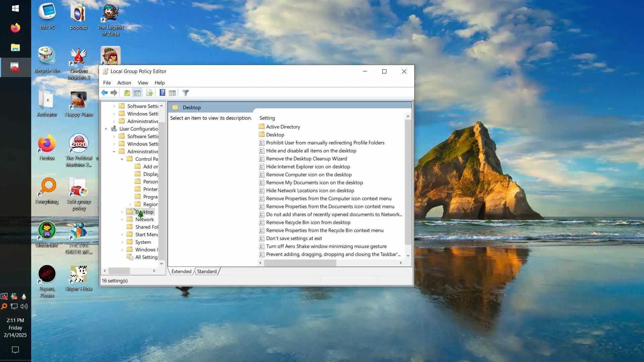Toggle Show/Hide Action Pane icon
This screenshot has height=362, width=644.
(x=172, y=93)
